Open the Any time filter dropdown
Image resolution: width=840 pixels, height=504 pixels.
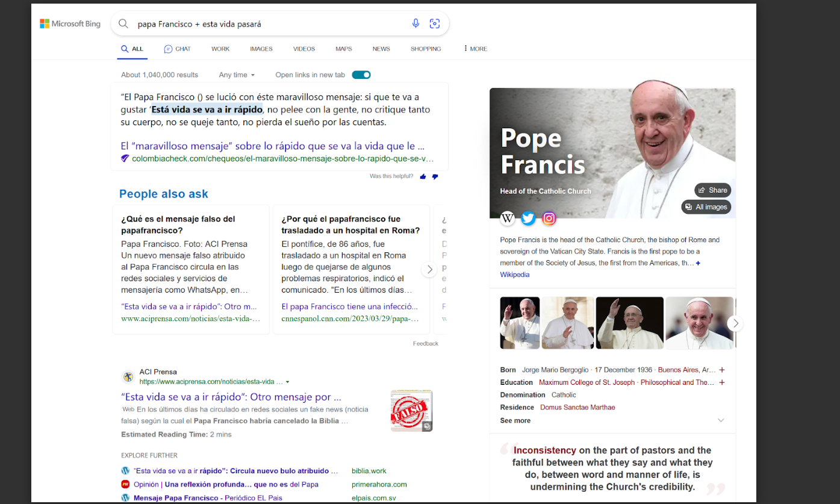[x=237, y=75]
